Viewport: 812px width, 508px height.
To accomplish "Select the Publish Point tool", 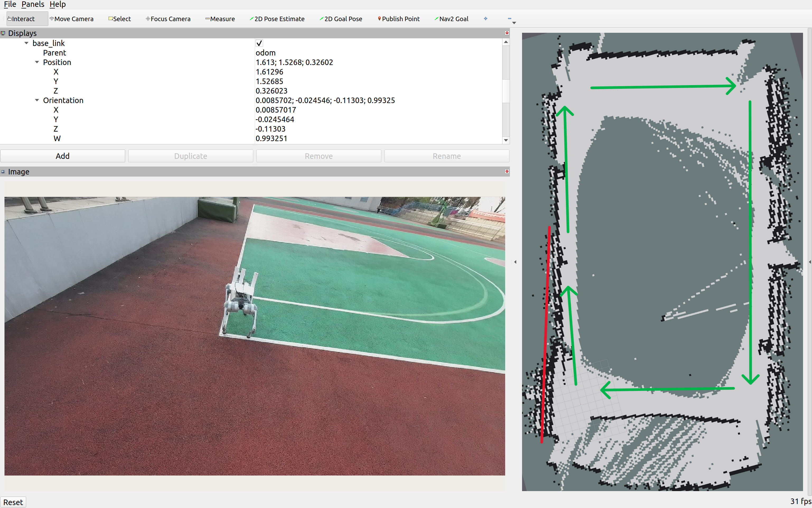I will coord(398,19).
